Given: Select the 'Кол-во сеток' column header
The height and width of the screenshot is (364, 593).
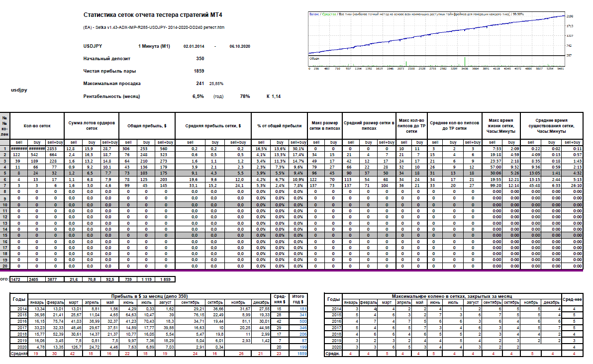Looking at the screenshot, I should point(37,126).
